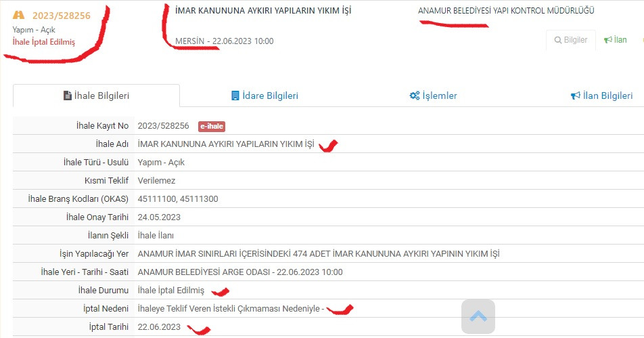Viewport: 644px width, 338px height.
Task: Click the İptal Nedeni label
Action: (x=106, y=309)
